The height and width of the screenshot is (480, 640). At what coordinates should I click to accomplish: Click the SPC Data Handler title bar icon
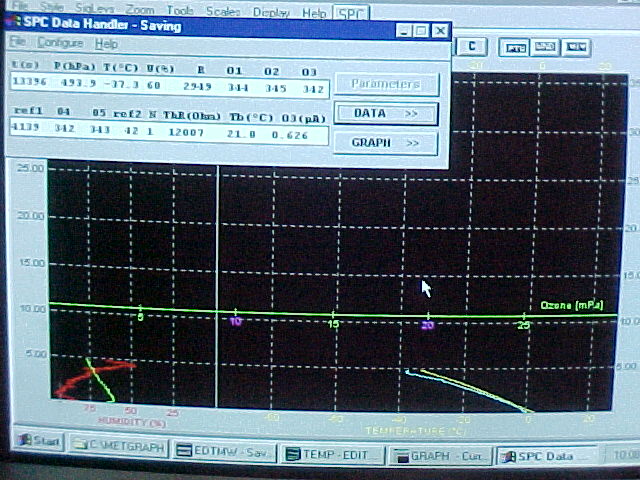[15, 22]
